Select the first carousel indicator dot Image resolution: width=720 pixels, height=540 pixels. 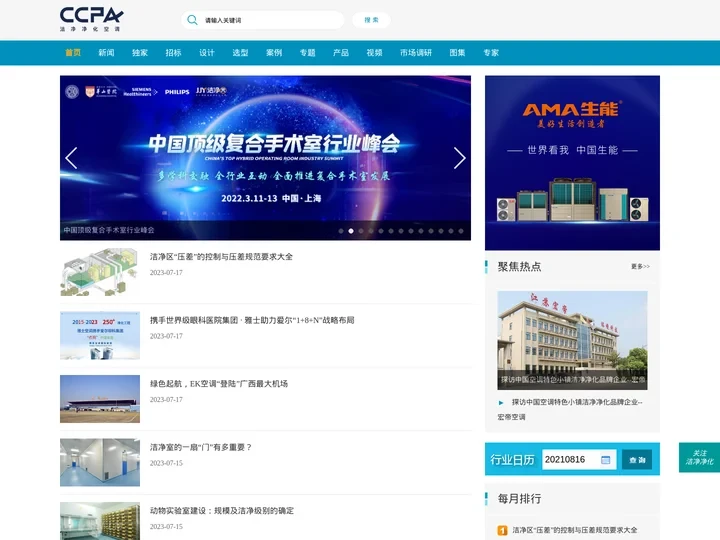pyautogui.click(x=341, y=231)
